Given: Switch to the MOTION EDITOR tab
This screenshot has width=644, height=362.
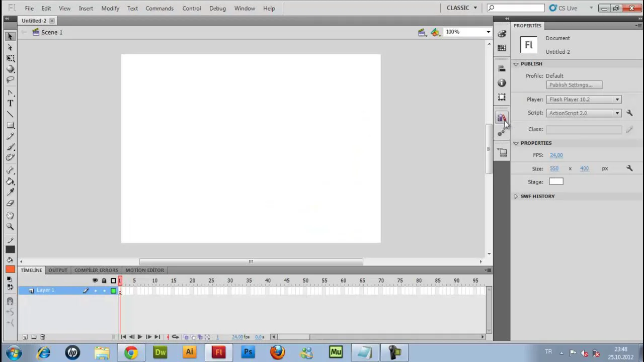Looking at the screenshot, I should coord(145,270).
